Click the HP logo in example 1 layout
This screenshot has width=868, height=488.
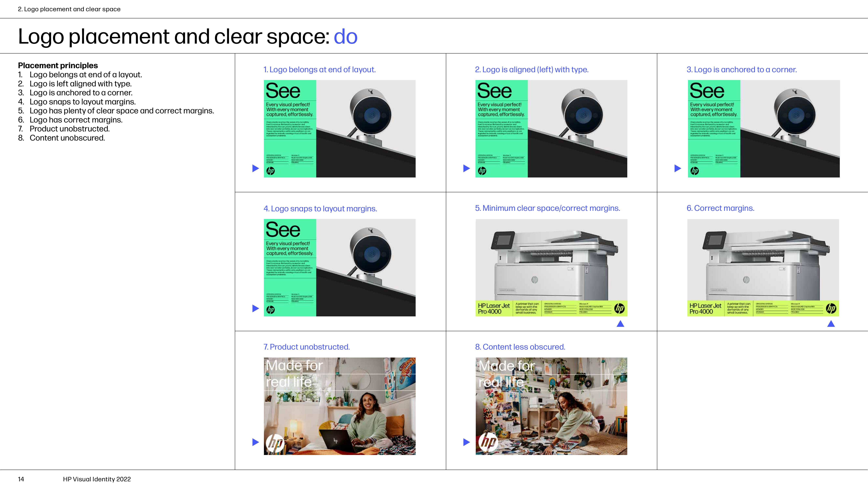click(271, 171)
